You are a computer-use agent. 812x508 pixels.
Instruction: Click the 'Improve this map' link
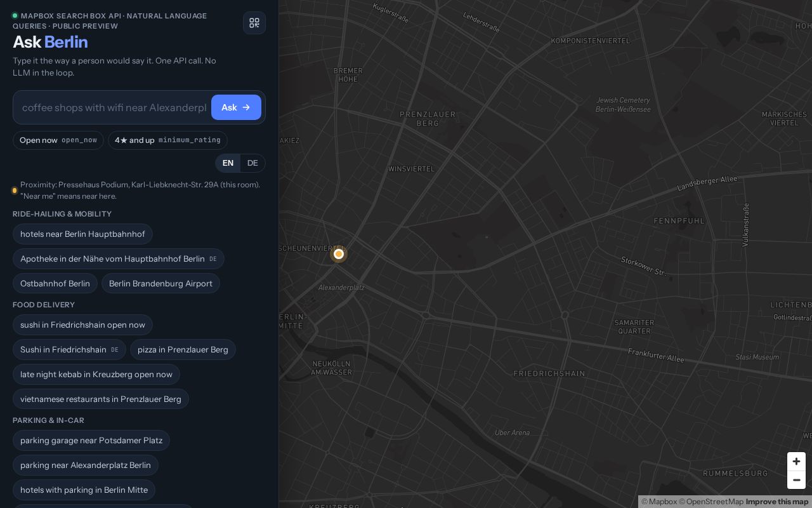(x=777, y=502)
